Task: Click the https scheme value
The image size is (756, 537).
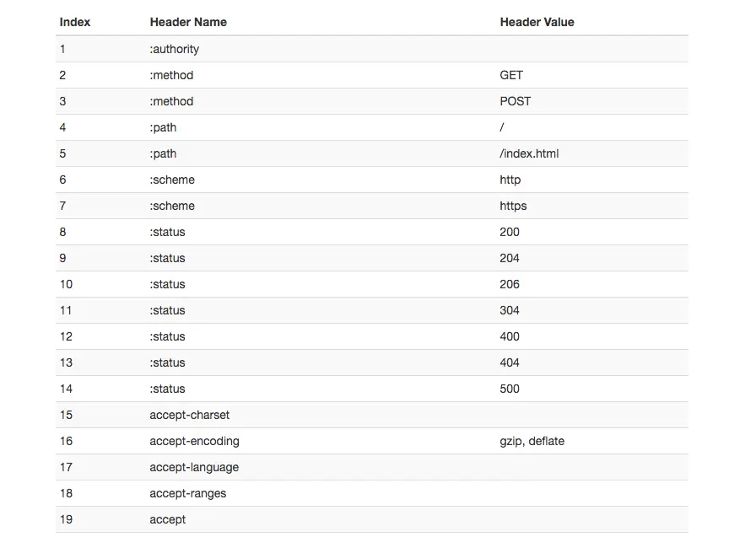Action: tap(513, 206)
